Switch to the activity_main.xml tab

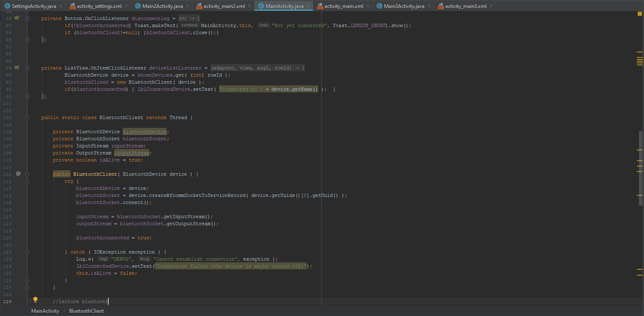343,6
